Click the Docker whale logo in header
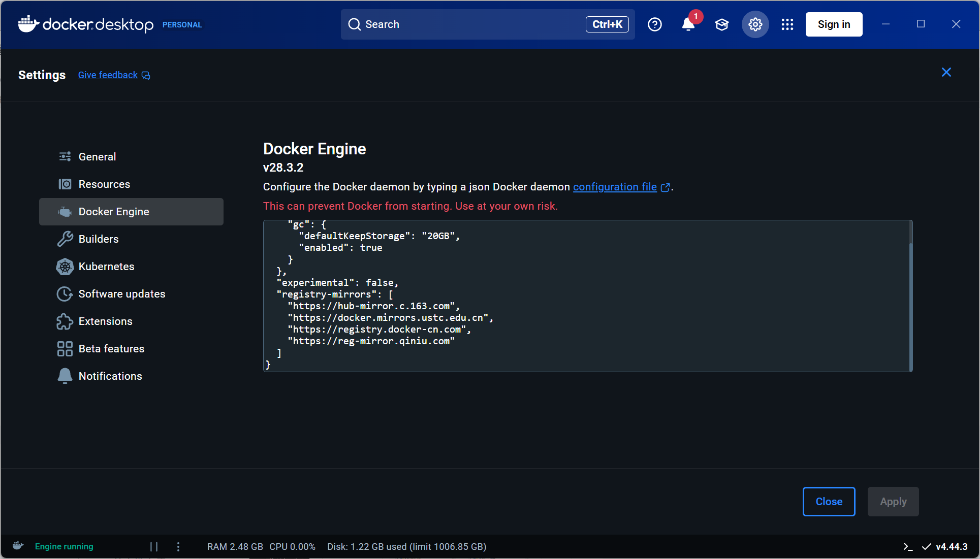This screenshot has height=559, width=980. 28,24
